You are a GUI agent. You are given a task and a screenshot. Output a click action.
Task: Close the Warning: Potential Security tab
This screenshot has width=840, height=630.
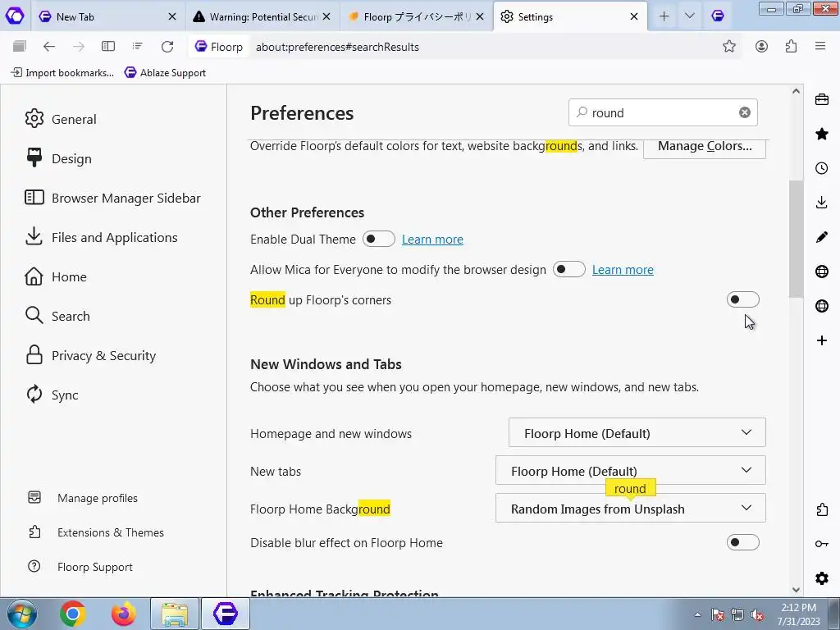(326, 16)
